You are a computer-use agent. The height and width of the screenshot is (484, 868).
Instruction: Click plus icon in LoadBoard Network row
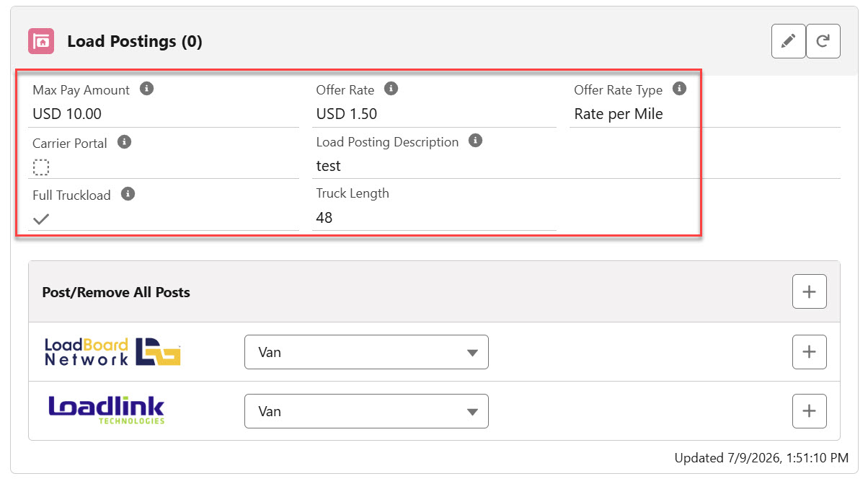(810, 352)
